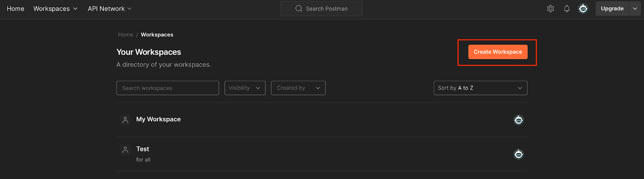Go to the Home menu item
This screenshot has height=179, width=644.
coord(15,8)
